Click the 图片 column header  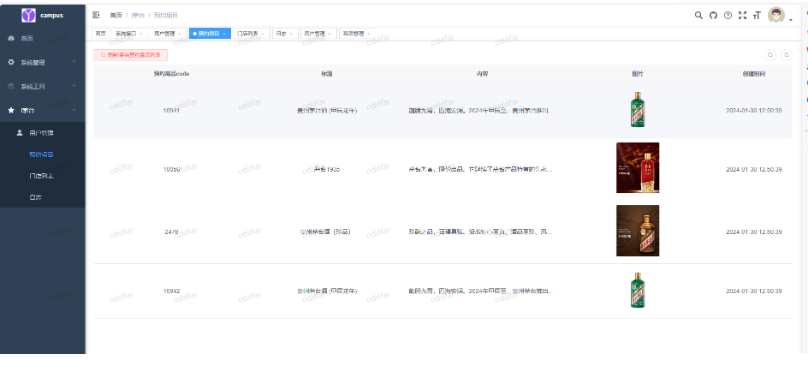[x=637, y=74]
